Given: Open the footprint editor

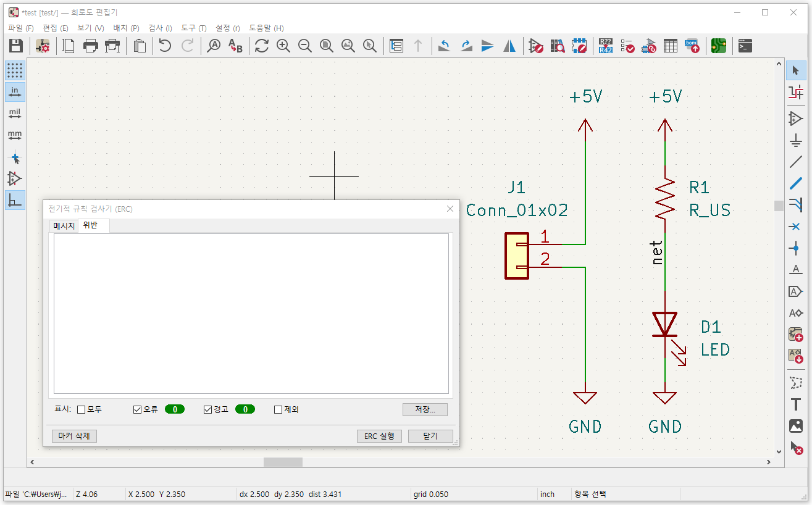Looking at the screenshot, I should [x=579, y=46].
